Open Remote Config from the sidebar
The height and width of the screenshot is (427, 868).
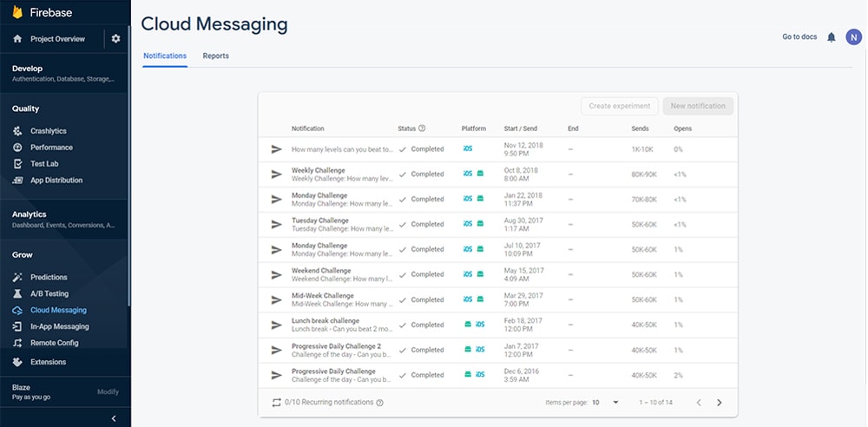pyautogui.click(x=54, y=343)
